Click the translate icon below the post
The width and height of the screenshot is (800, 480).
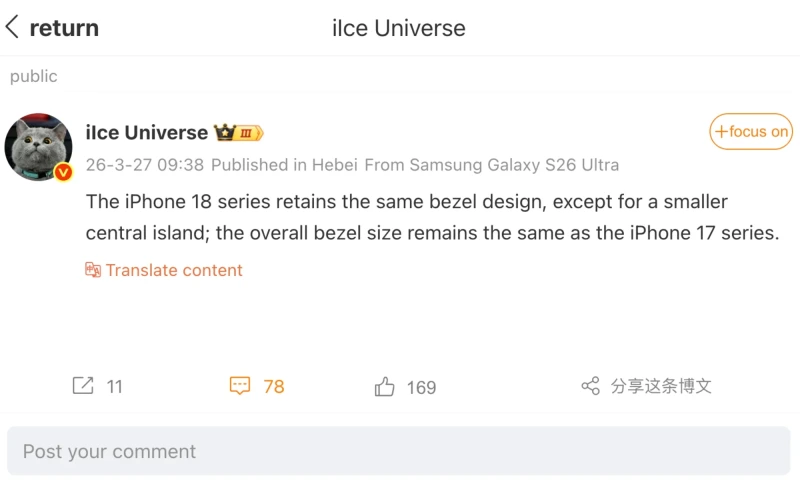click(93, 270)
